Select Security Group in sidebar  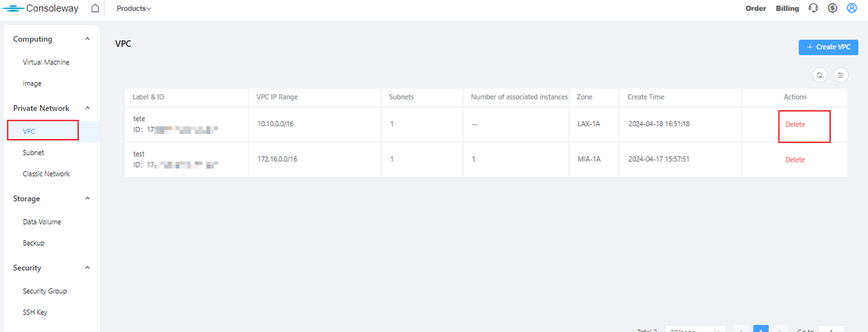pyautogui.click(x=45, y=291)
